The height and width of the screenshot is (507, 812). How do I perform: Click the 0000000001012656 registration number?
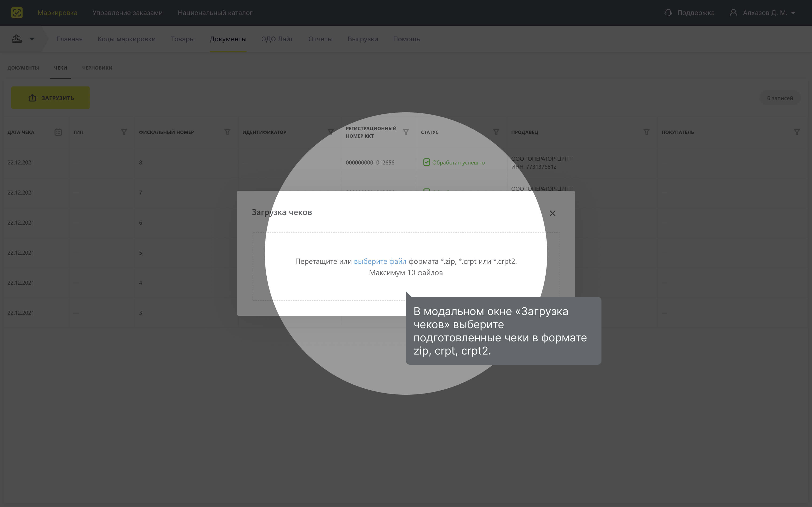click(370, 163)
